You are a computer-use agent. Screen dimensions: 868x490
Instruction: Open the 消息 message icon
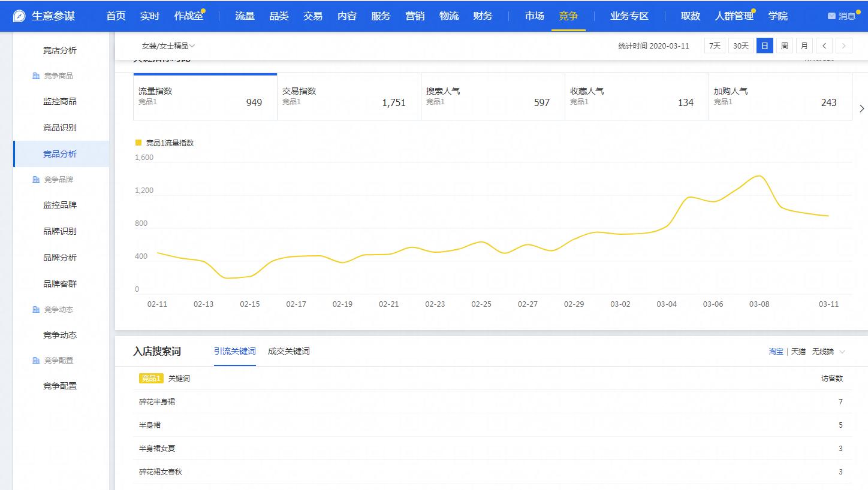(833, 16)
